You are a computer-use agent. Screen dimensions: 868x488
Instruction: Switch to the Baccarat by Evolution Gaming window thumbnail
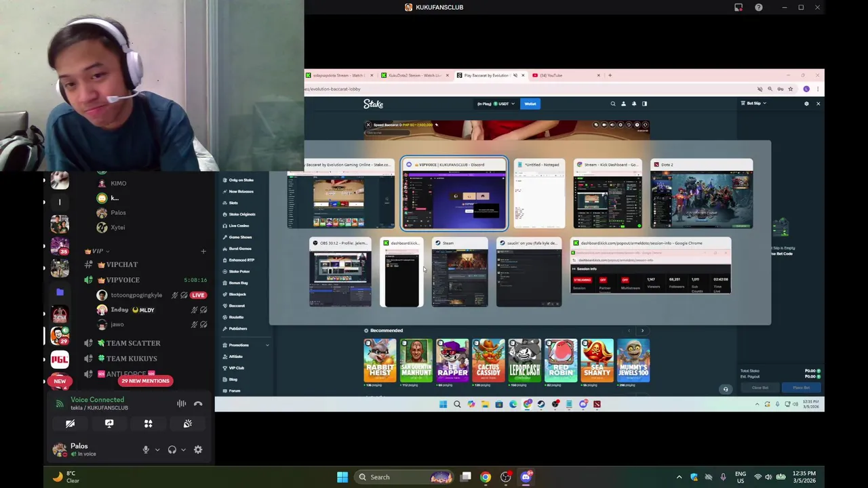click(340, 195)
